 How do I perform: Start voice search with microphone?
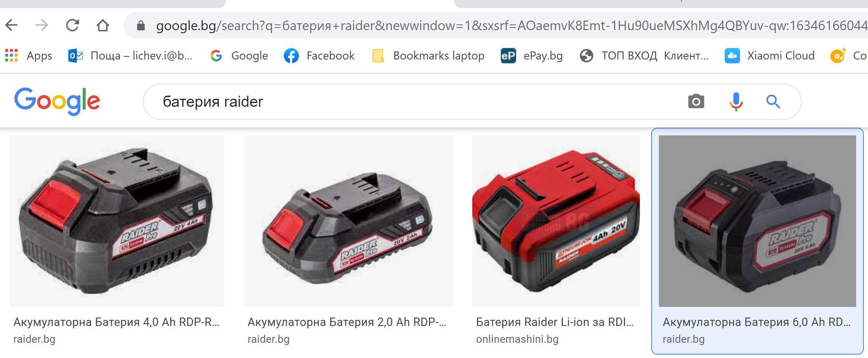pos(736,101)
